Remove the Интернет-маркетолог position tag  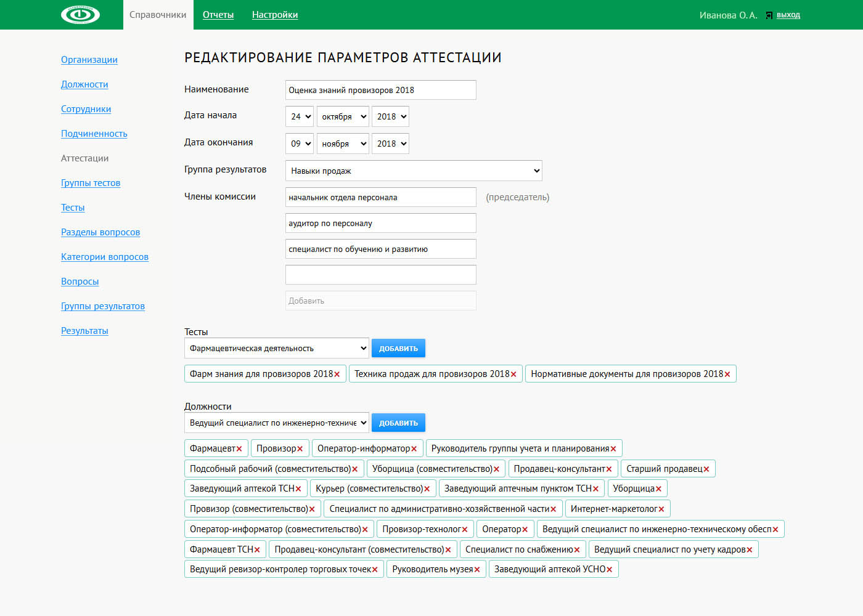[661, 509]
